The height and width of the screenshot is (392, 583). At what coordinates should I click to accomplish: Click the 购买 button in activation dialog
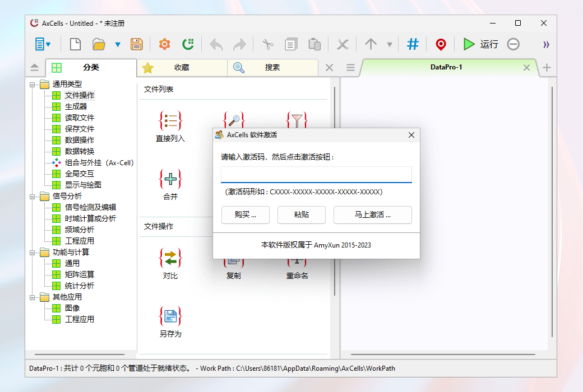click(x=246, y=215)
